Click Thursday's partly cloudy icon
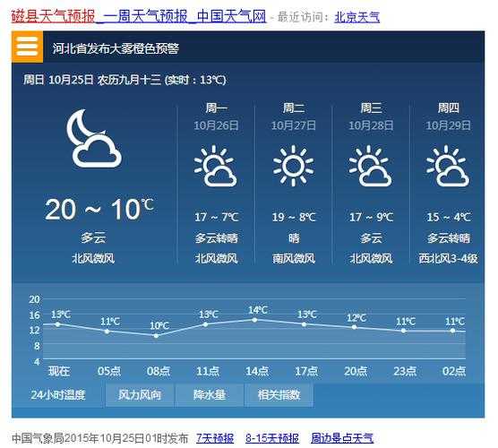498x448 pixels. pyautogui.click(x=448, y=166)
